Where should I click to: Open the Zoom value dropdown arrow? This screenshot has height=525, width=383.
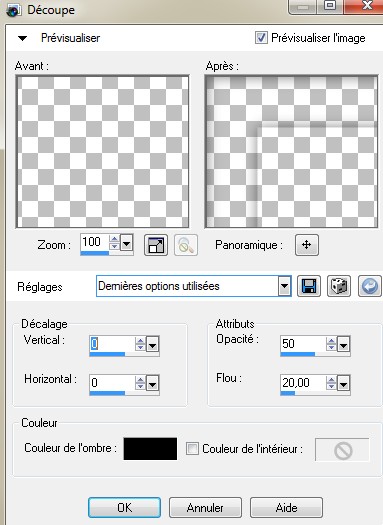[x=126, y=243]
